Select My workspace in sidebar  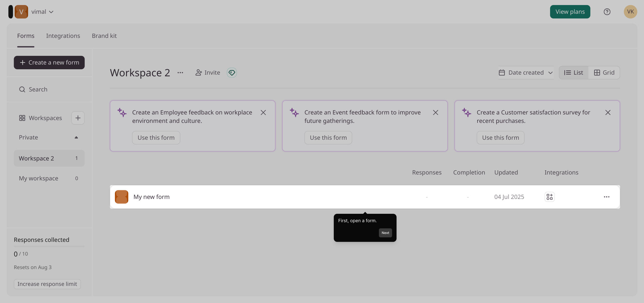pyautogui.click(x=49, y=178)
